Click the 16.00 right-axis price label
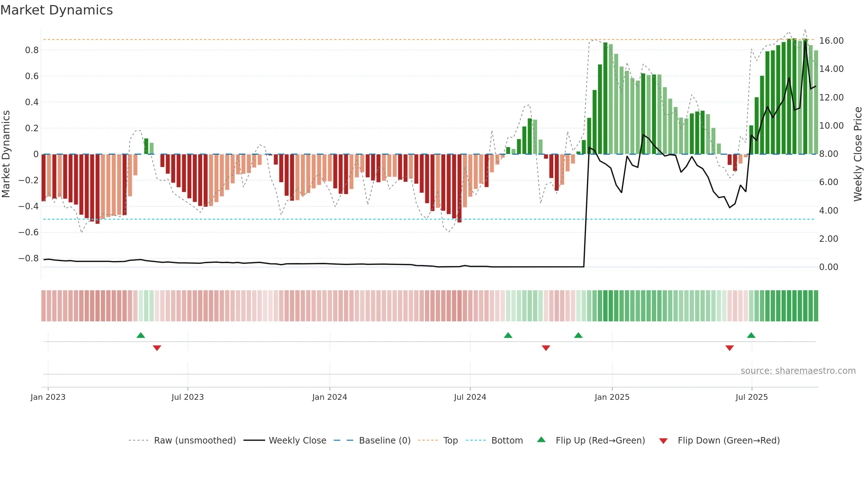 click(x=831, y=40)
